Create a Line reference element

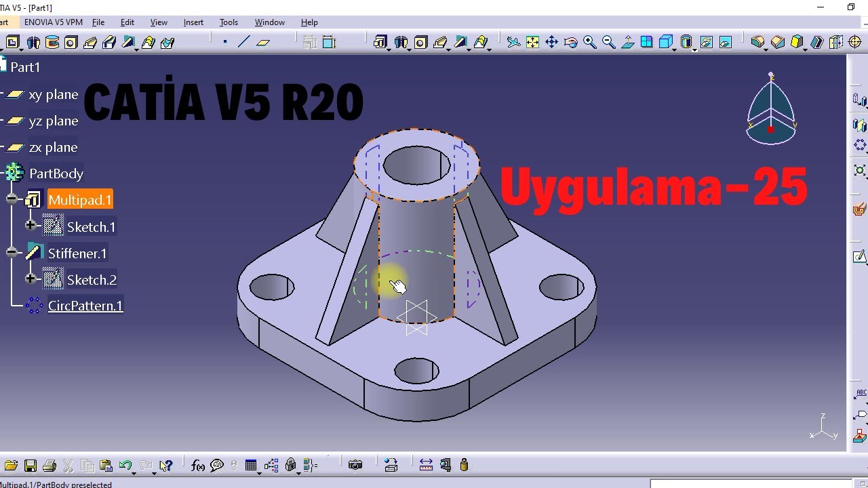[244, 42]
